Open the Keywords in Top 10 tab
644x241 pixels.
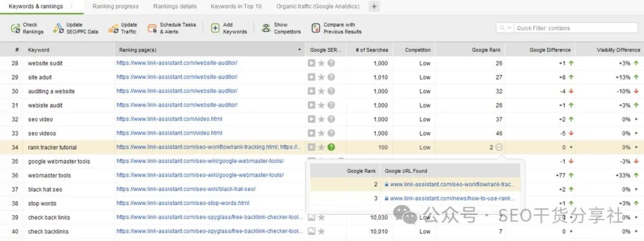click(x=236, y=7)
